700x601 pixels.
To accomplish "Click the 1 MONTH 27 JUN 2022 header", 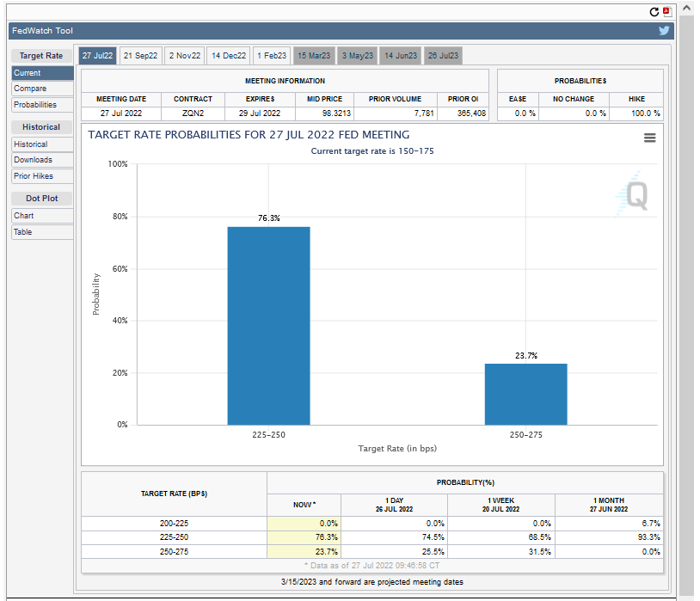I will 609,505.
